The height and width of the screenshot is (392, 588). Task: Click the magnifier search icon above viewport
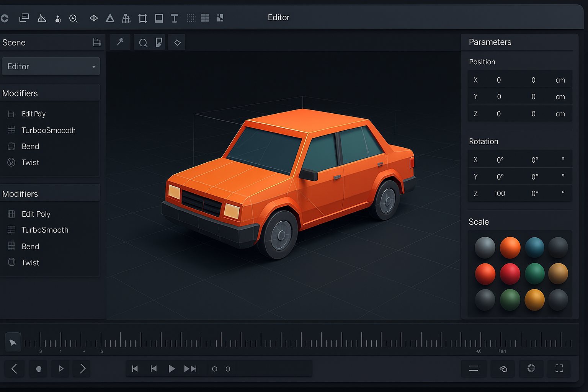click(x=143, y=42)
